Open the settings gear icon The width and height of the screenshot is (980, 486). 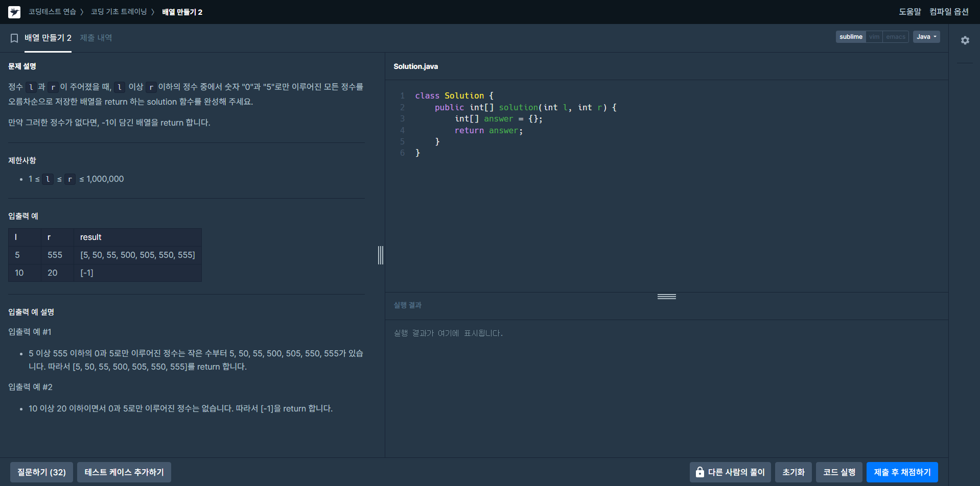tap(965, 40)
